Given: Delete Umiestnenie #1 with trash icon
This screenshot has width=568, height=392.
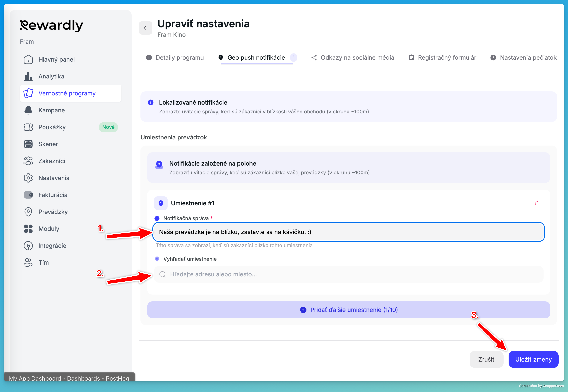Looking at the screenshot, I should click(537, 203).
